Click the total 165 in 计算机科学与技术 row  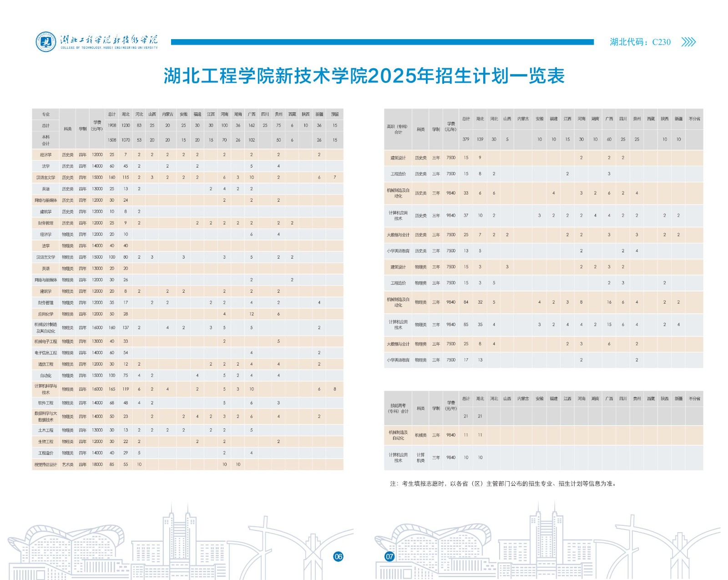point(112,389)
